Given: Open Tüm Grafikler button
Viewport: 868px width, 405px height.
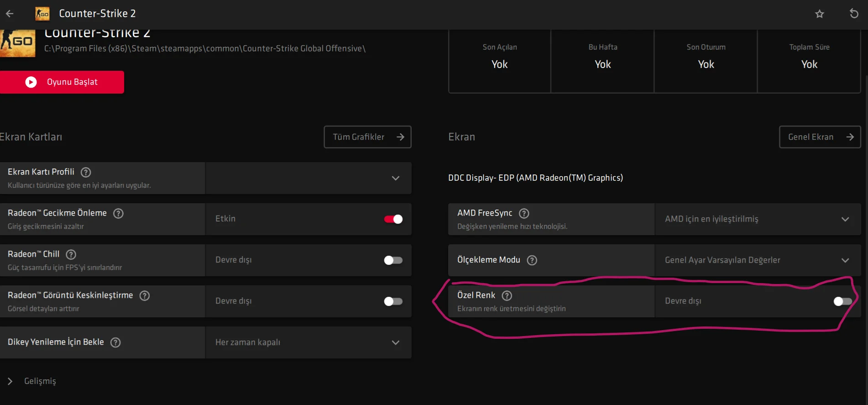Looking at the screenshot, I should click(x=367, y=137).
